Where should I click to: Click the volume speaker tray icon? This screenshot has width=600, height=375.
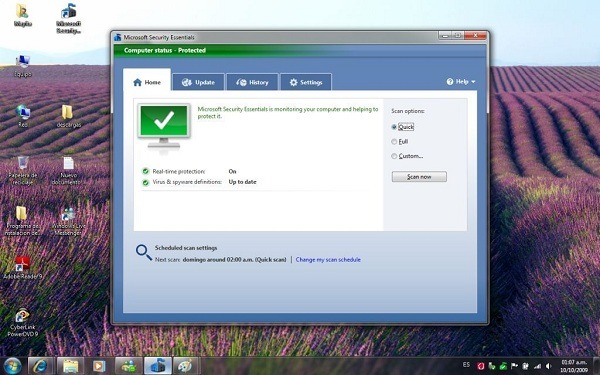click(x=549, y=367)
